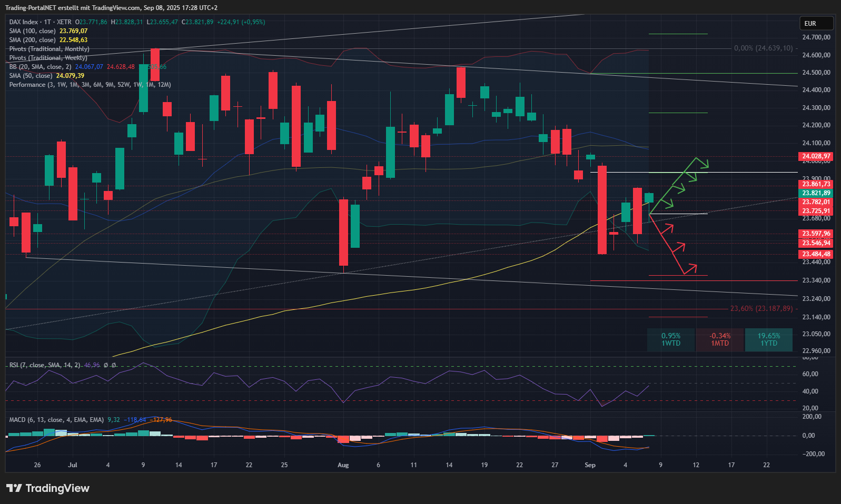841x504 pixels.
Task: Click the Aug label on time axis
Action: click(343, 465)
